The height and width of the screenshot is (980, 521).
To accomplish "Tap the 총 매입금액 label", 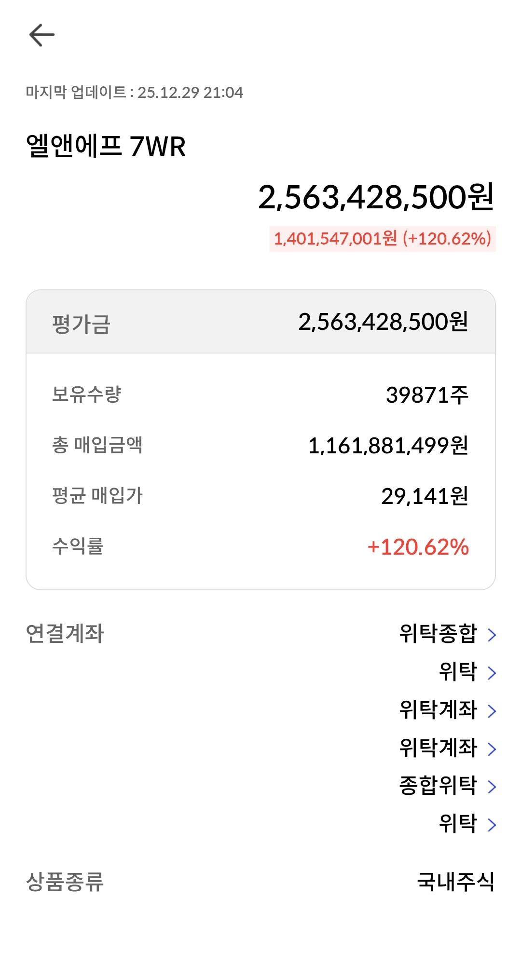I will click(x=97, y=445).
